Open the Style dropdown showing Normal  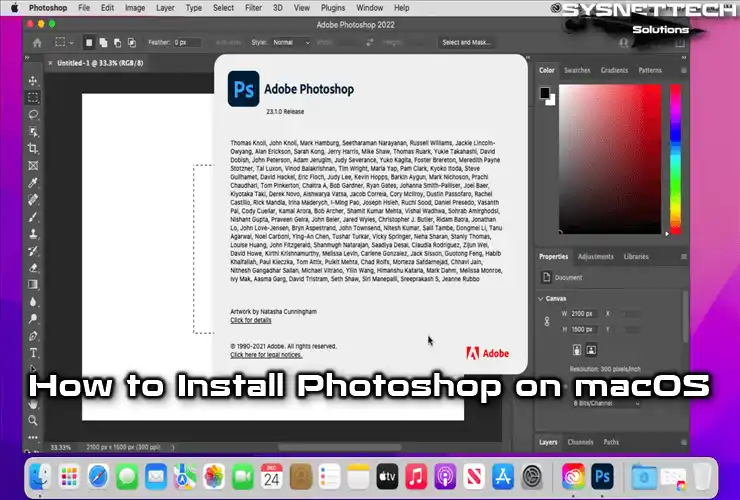point(291,42)
